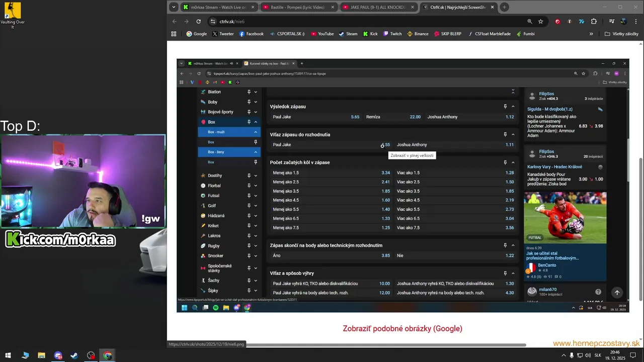This screenshot has height=362, width=644.
Task: Click the Boby pin icon in screenshot image
Action: pyautogui.click(x=249, y=102)
